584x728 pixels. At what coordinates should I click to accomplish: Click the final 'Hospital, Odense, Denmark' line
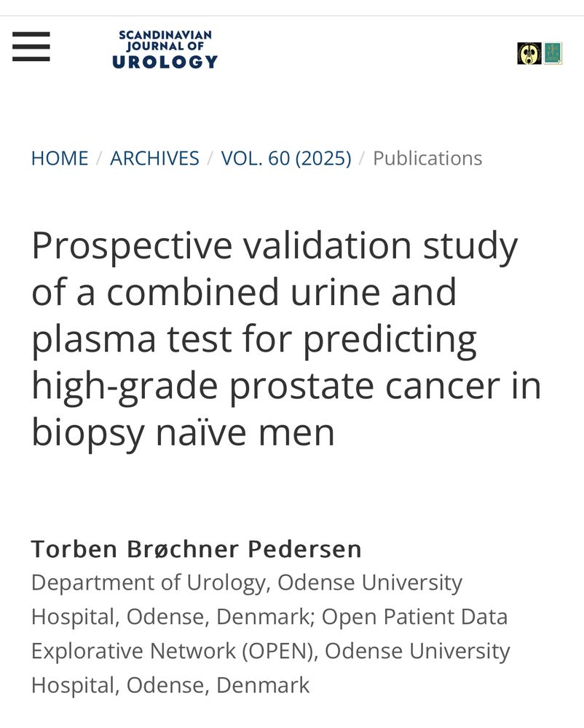coord(170,685)
